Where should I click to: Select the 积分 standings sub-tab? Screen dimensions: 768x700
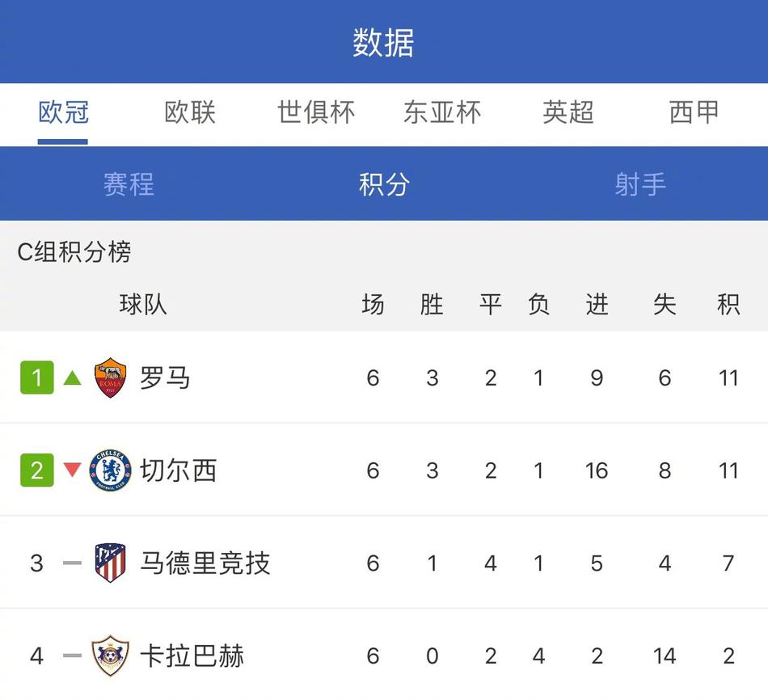(384, 184)
